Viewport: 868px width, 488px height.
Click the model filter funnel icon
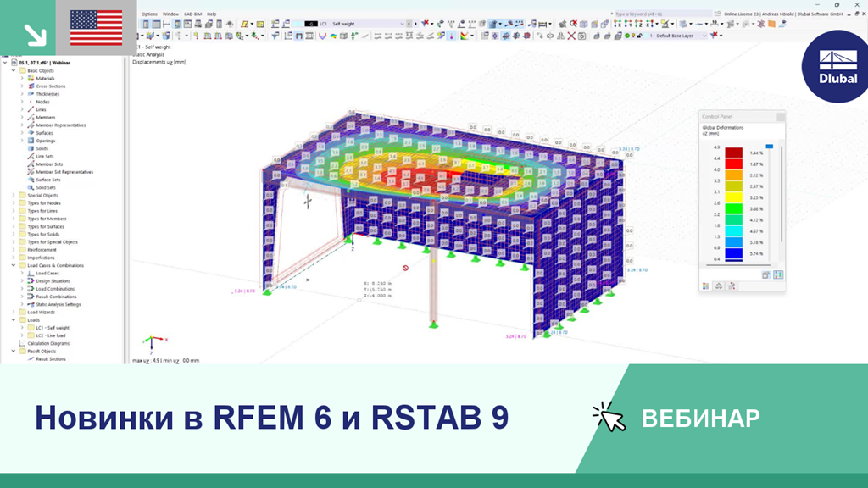point(274,36)
